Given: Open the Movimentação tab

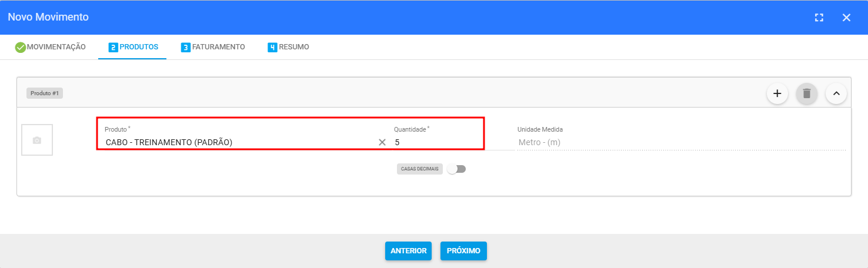Looking at the screenshot, I should tap(51, 47).
